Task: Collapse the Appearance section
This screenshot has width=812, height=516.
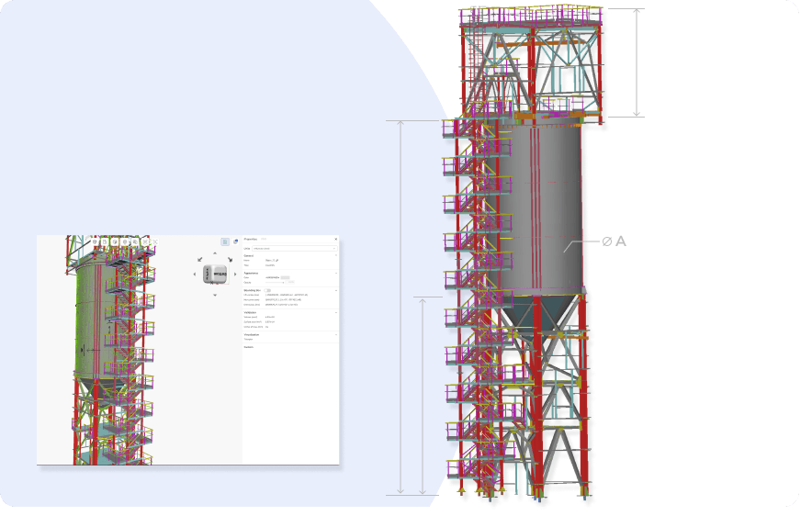Action: point(336,274)
